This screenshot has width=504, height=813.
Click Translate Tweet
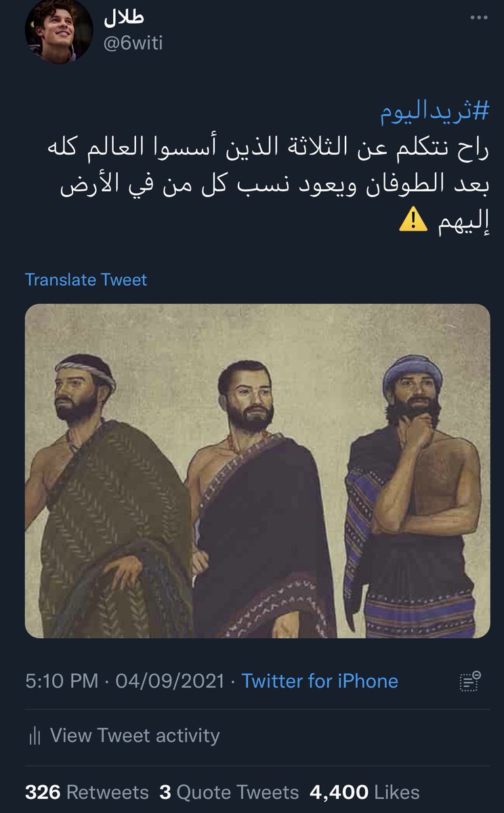click(x=86, y=280)
